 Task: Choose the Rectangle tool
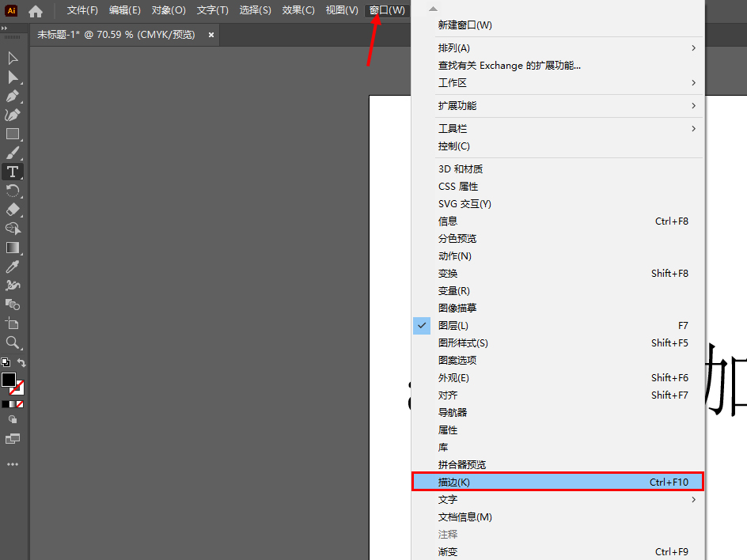pyautogui.click(x=13, y=134)
